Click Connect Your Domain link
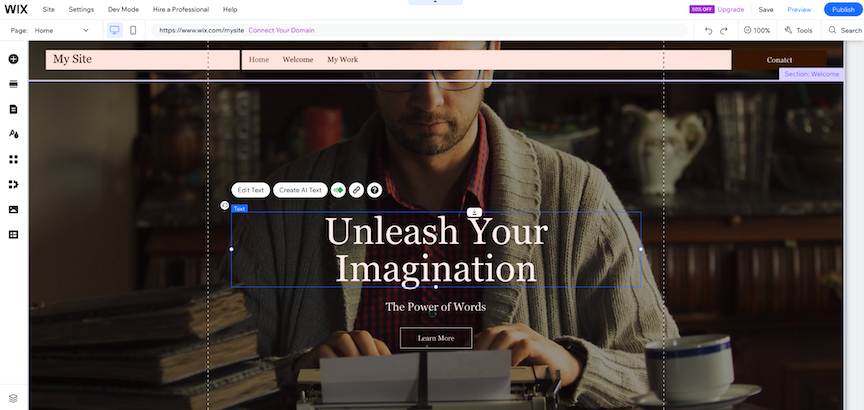This screenshot has height=410, width=864. pos(281,30)
